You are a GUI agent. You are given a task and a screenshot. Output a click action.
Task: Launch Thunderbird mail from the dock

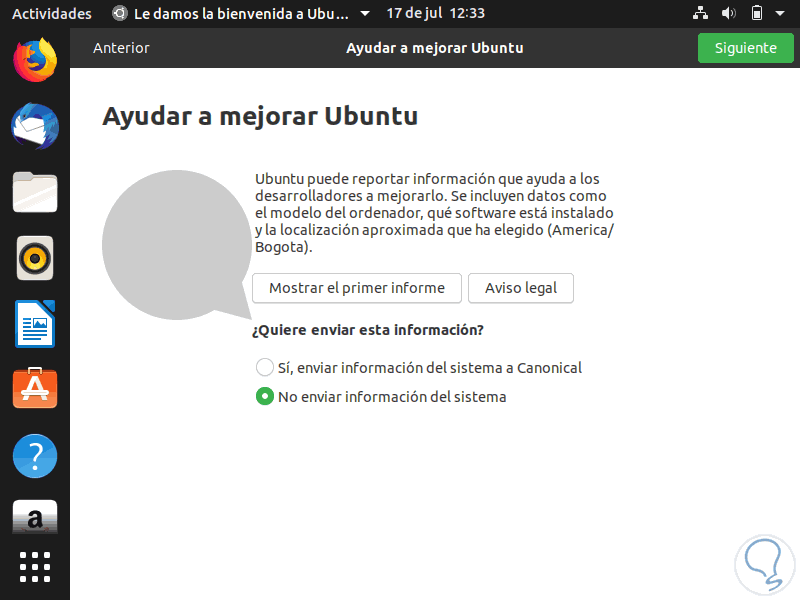[35, 126]
